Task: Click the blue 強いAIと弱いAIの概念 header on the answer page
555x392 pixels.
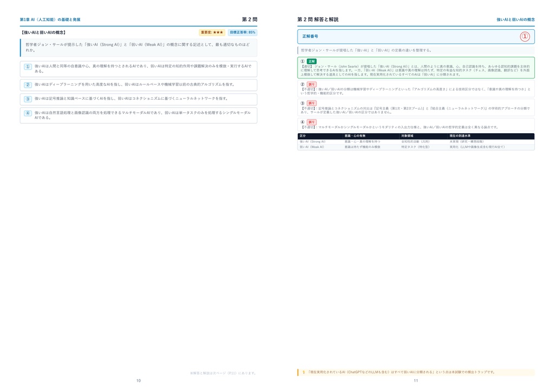Action: tap(516, 20)
